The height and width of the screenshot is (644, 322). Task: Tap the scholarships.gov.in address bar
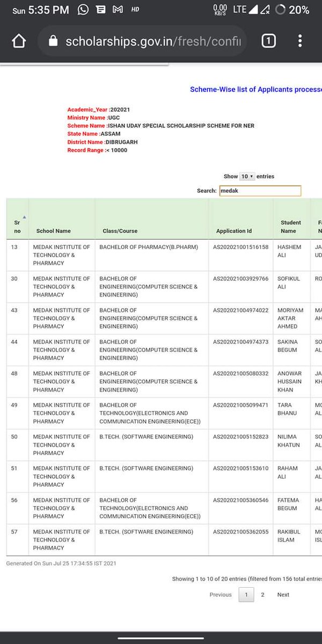[x=142, y=41]
